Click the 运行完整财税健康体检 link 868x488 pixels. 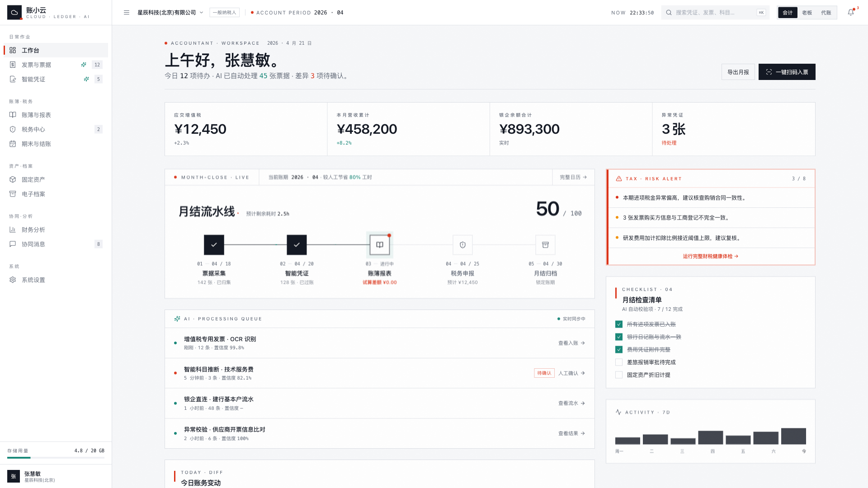[710, 256]
